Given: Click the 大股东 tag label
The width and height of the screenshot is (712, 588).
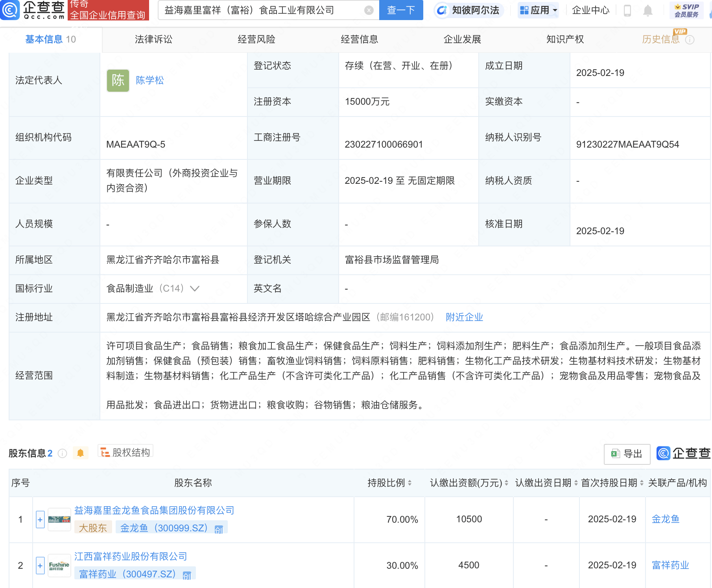Looking at the screenshot, I should [93, 528].
